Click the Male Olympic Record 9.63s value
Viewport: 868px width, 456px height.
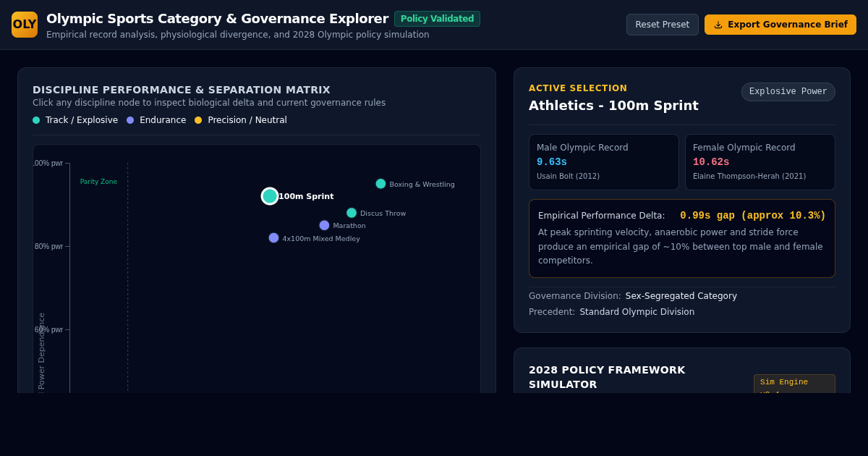(x=552, y=162)
